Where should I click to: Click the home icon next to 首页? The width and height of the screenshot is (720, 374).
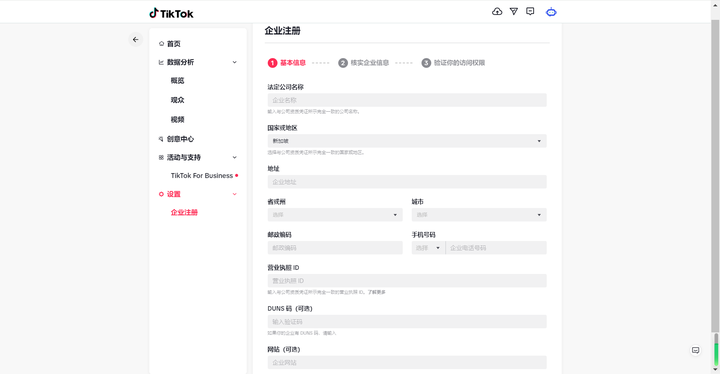161,44
